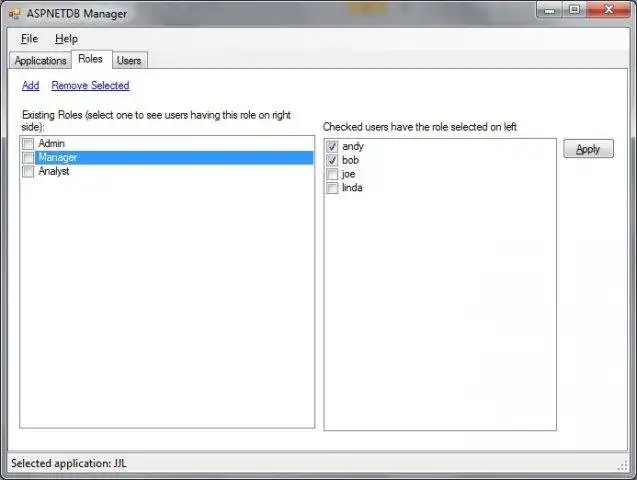Click the ASPNETDB Manager app icon
The image size is (637, 480).
coord(15,14)
